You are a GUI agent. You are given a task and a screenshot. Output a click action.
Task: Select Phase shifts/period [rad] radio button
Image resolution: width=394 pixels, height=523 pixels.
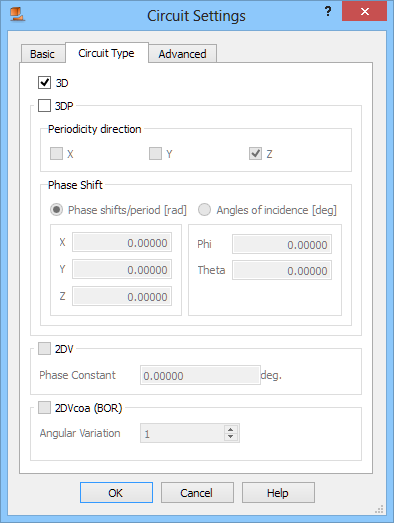56,210
